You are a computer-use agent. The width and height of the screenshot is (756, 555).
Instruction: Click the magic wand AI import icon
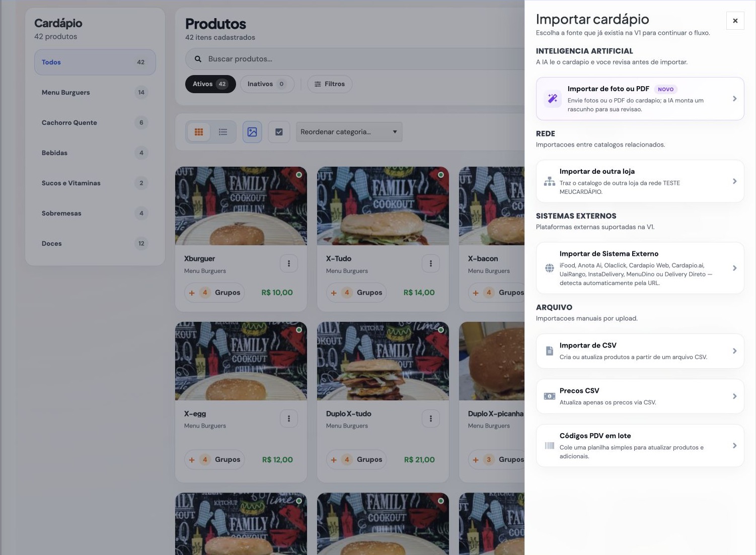click(x=553, y=99)
